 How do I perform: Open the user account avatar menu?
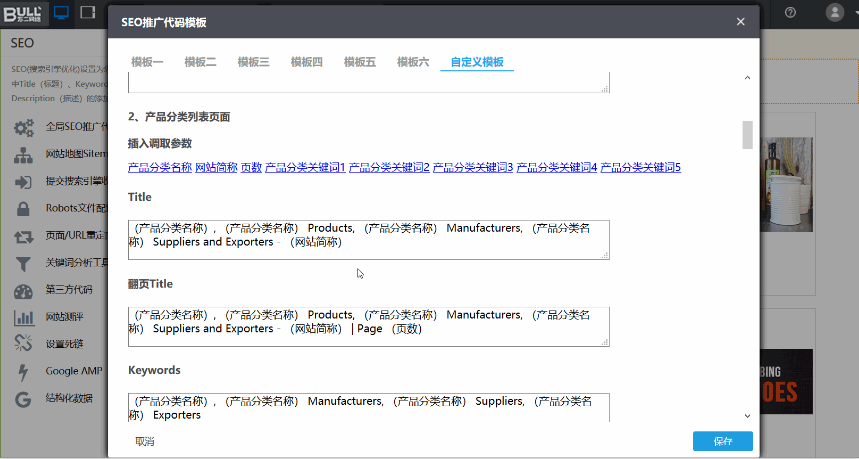(x=835, y=12)
